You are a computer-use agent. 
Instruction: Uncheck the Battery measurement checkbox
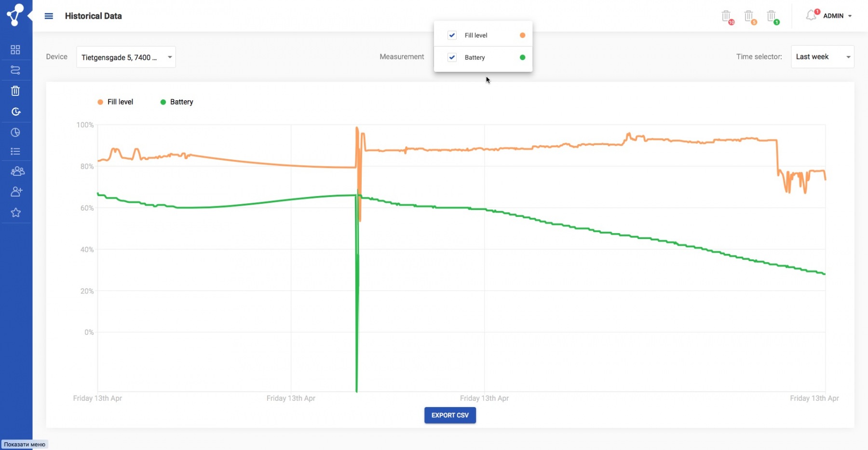(x=452, y=57)
